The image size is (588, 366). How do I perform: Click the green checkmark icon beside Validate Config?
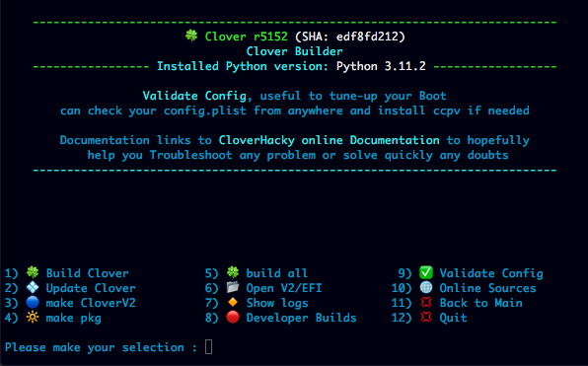(426, 272)
